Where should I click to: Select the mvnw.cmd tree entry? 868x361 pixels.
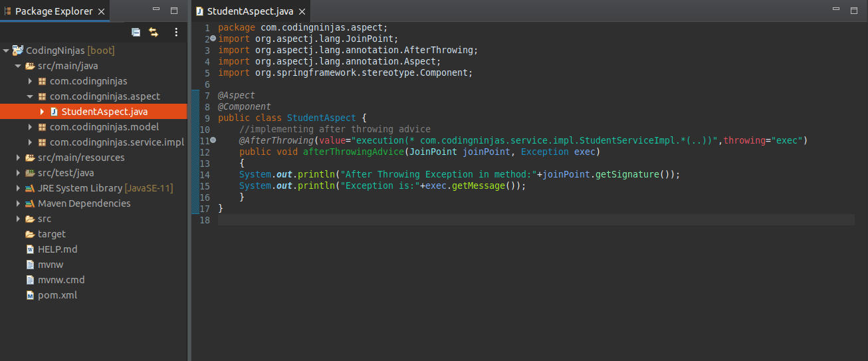[x=61, y=280]
